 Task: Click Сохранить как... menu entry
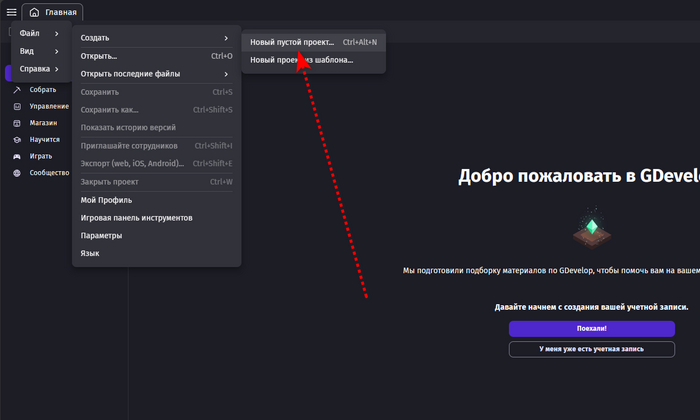(x=156, y=110)
